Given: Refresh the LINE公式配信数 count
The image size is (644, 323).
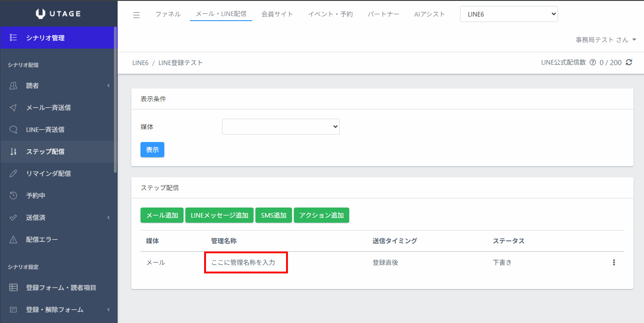Looking at the screenshot, I should 629,63.
